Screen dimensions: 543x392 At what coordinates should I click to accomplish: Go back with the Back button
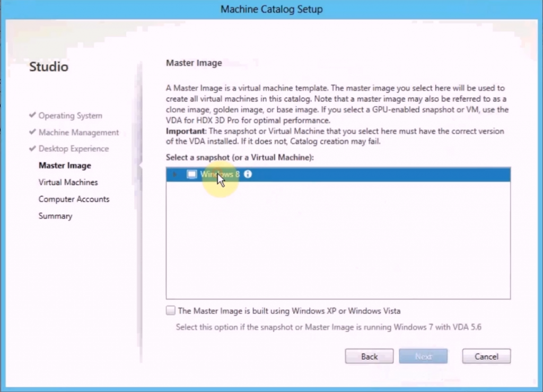coord(369,356)
